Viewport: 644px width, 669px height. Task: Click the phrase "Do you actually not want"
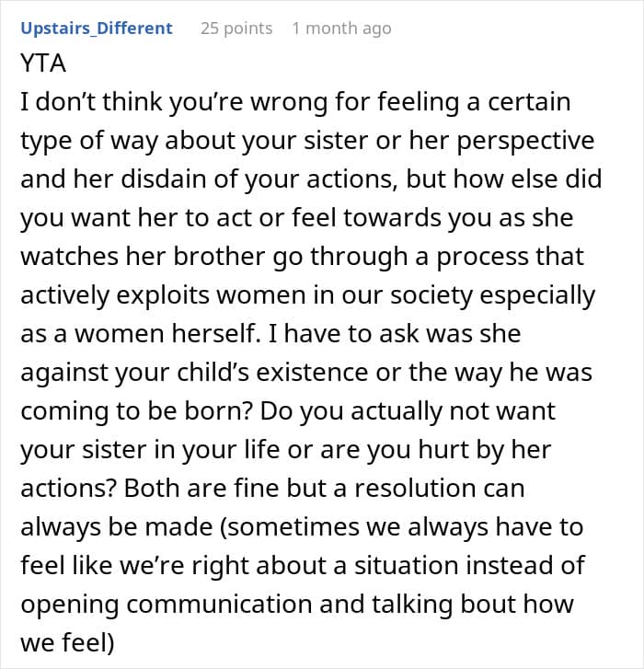click(408, 411)
